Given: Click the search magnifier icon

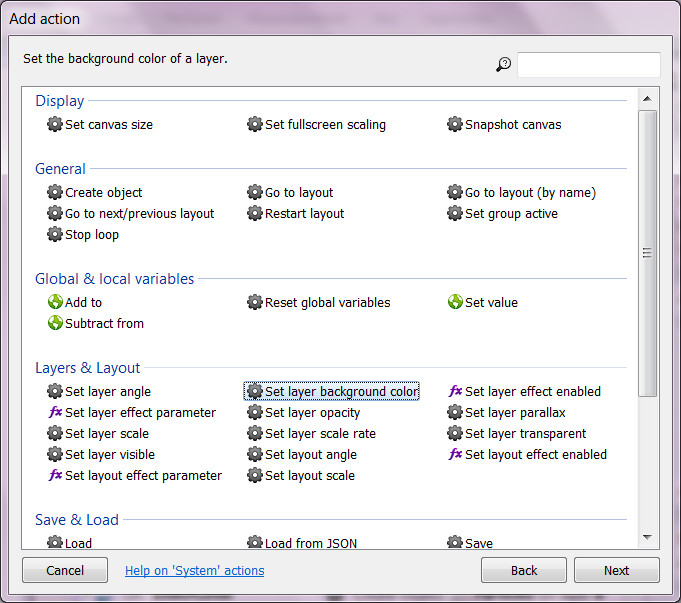Looking at the screenshot, I should tap(503, 65).
